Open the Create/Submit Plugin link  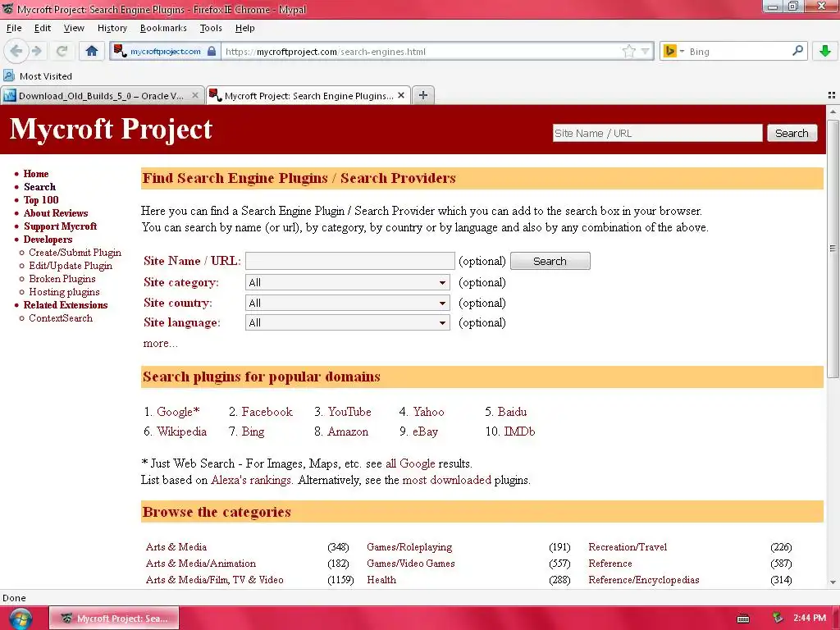click(x=75, y=253)
